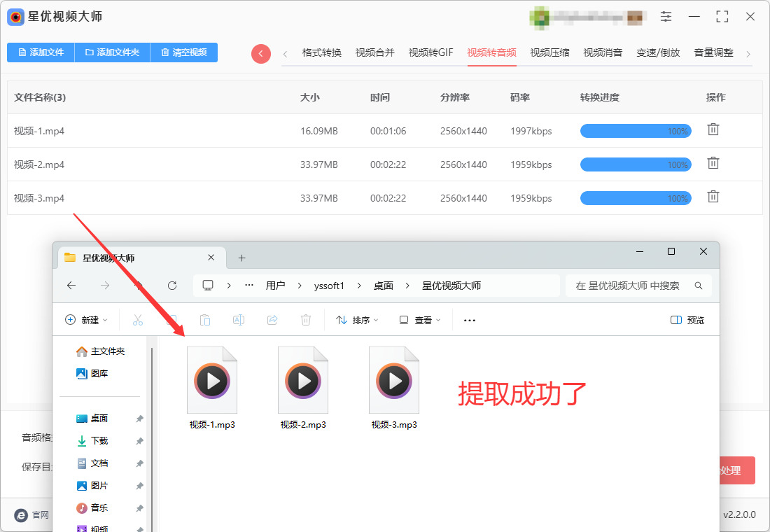Click the Explorer search field
This screenshot has width=770, height=532.
coord(638,286)
